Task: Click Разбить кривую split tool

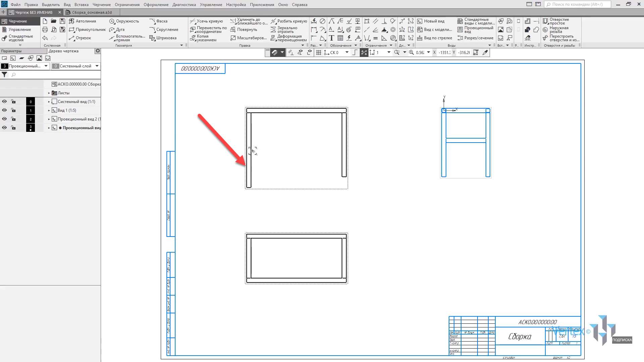Action: tap(289, 21)
